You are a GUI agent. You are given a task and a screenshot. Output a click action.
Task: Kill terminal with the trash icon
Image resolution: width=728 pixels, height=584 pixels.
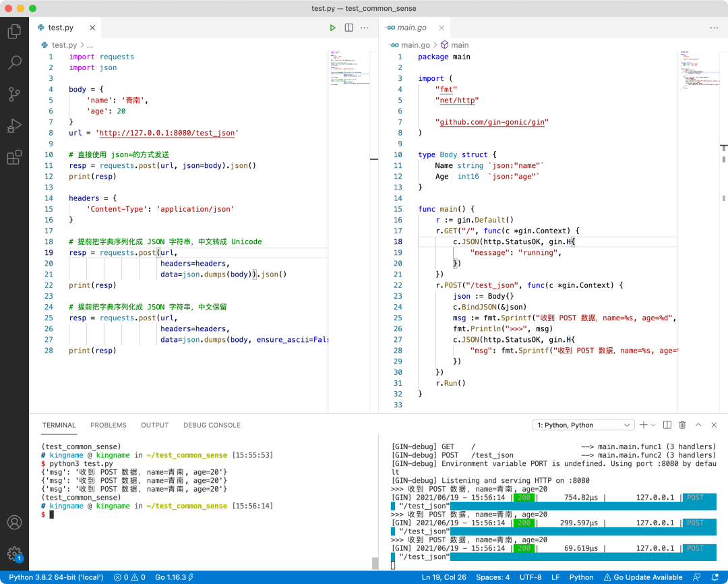[682, 425]
